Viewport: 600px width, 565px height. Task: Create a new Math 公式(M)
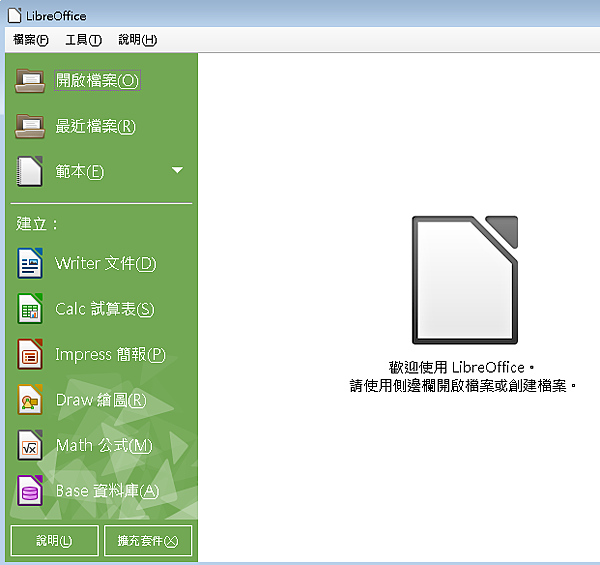coord(104,445)
